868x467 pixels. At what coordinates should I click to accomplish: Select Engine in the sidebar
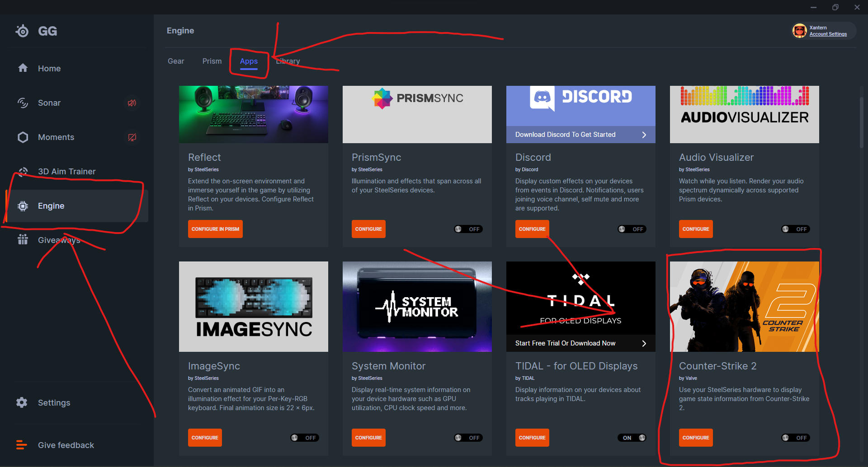click(x=77, y=206)
